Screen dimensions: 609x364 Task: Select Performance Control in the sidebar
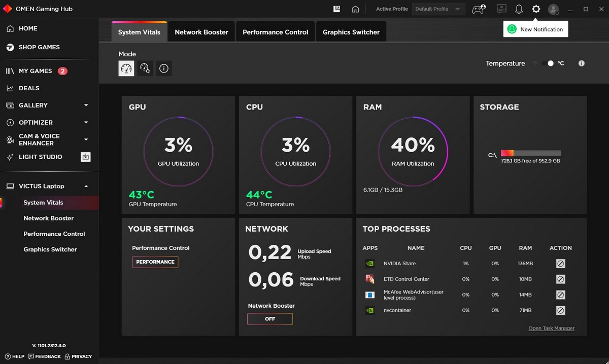(54, 234)
